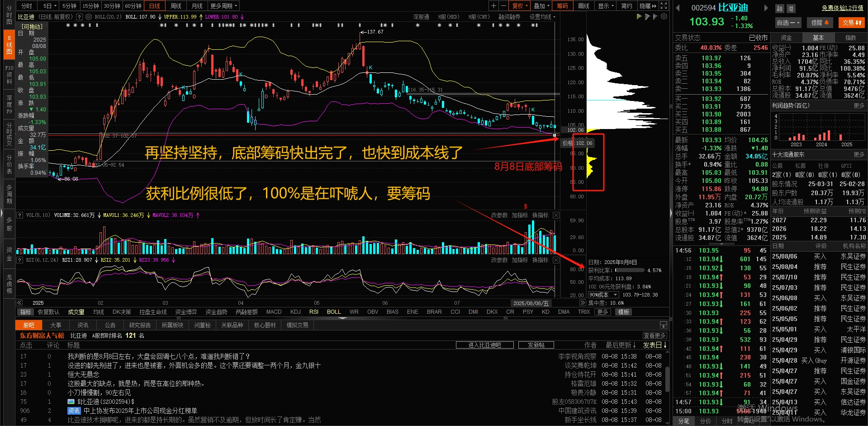This screenshot has height=426, width=868.
Task: Click the 发新帖 new post button
Action: click(x=536, y=345)
